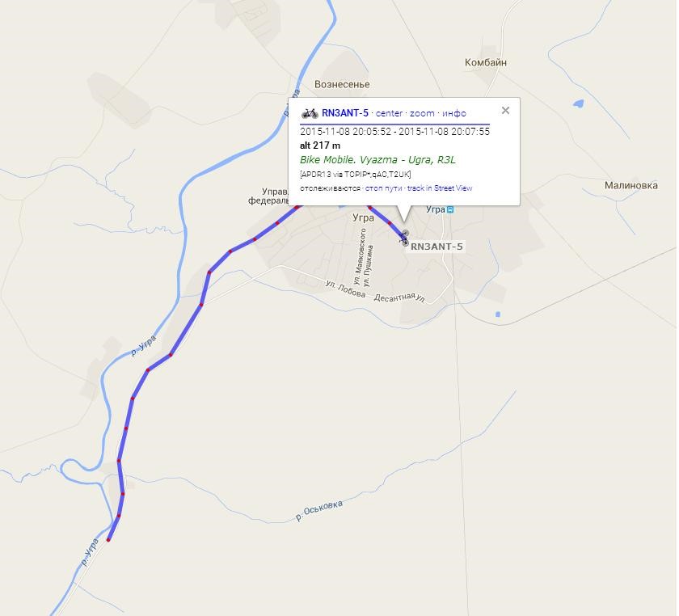The image size is (679, 616).
Task: Open the инфо link in popup
Action: 453,113
